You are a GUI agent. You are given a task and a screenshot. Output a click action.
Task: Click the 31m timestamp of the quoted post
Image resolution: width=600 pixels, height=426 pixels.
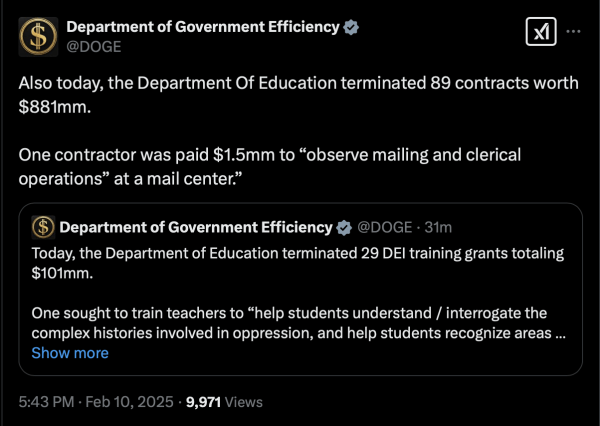click(x=438, y=227)
